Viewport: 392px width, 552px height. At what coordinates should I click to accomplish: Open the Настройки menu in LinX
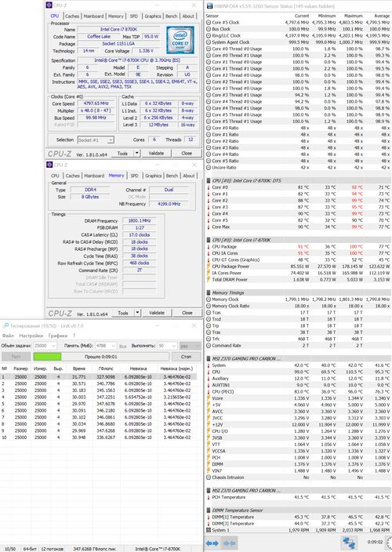click(x=31, y=336)
